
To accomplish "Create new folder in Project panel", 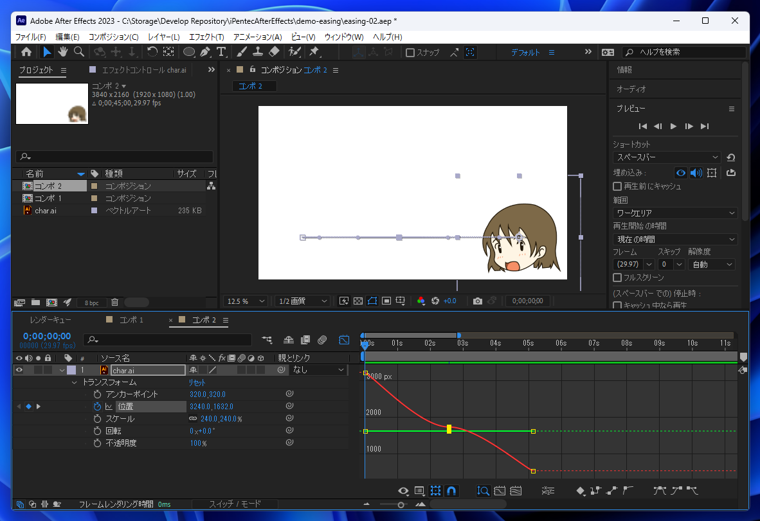I will (35, 302).
